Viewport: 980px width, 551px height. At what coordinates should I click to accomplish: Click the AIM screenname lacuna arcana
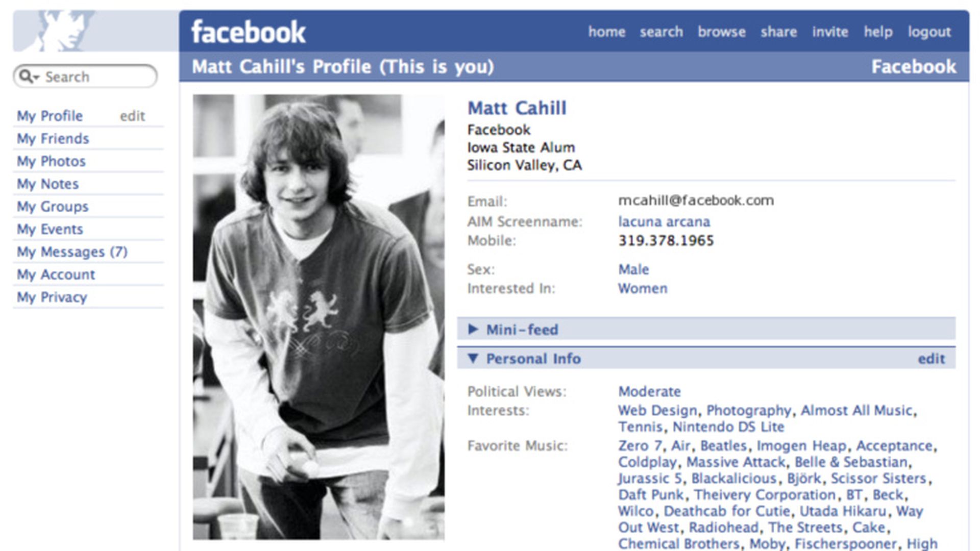coord(664,222)
